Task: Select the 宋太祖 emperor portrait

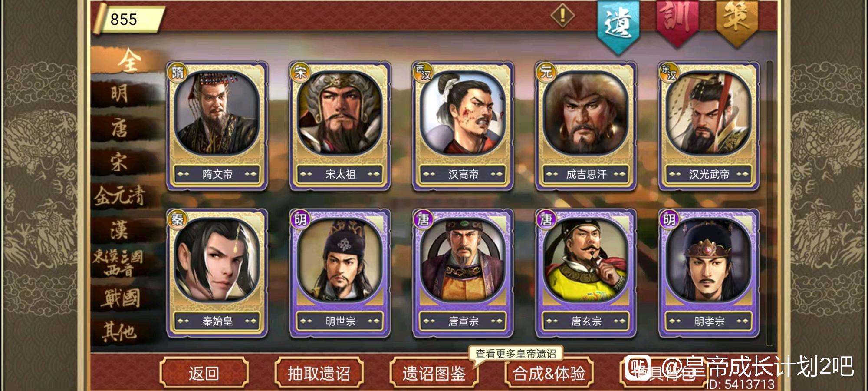Action: pos(340,114)
